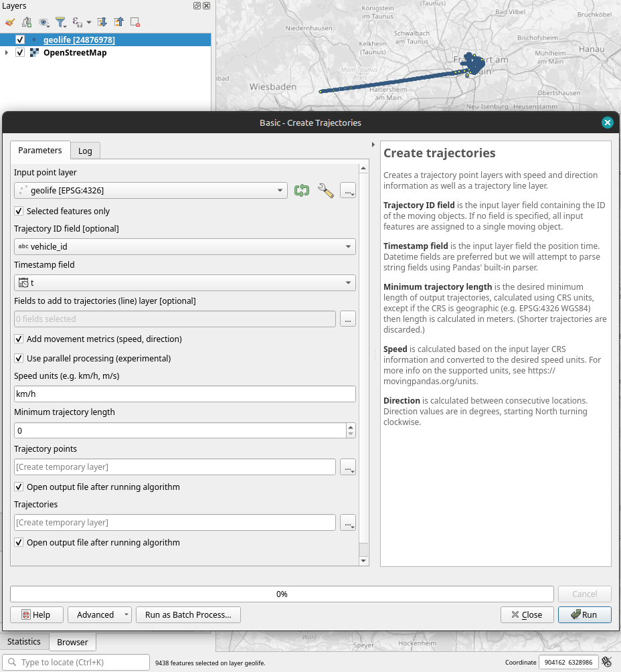Open the Timestamp field dropdown
The image size is (621, 672).
pos(185,283)
